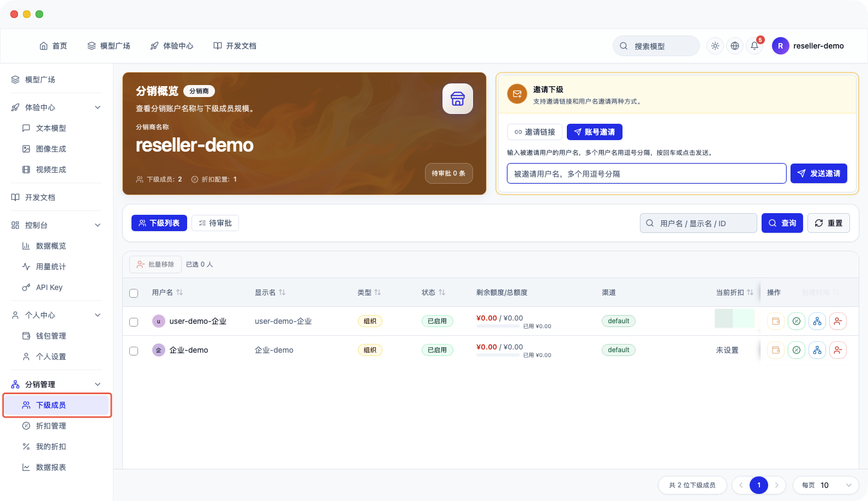Screen dimensions: 868x501
Task: Collapse the 分销管理 sidebar group
Action: coord(98,384)
